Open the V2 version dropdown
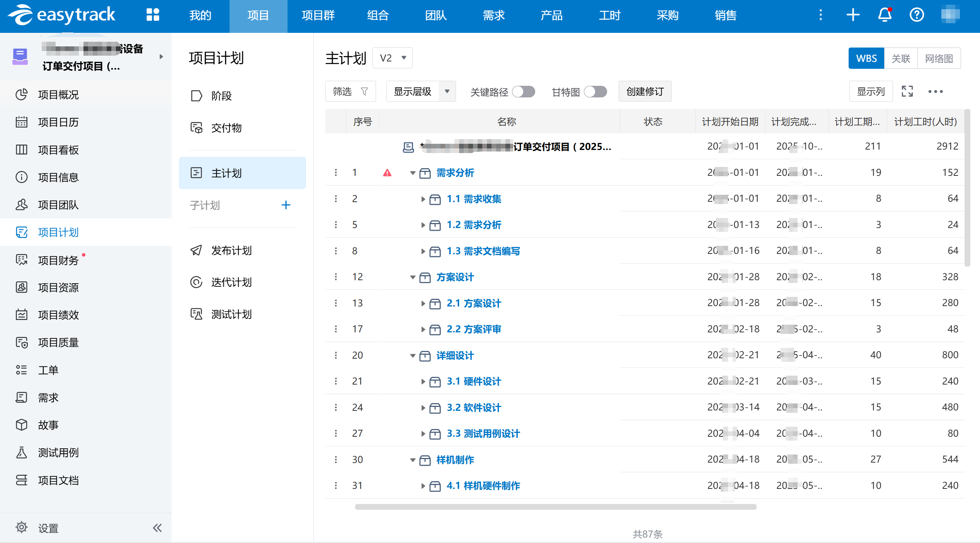 [x=392, y=58]
